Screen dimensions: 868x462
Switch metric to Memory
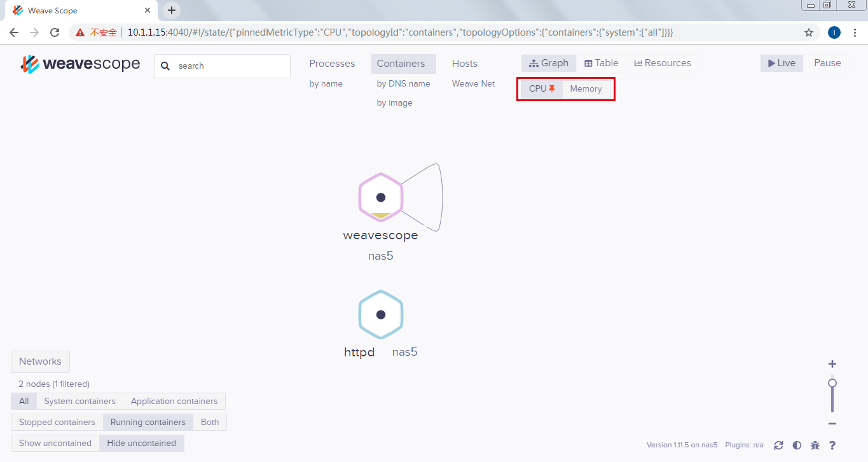tap(586, 89)
